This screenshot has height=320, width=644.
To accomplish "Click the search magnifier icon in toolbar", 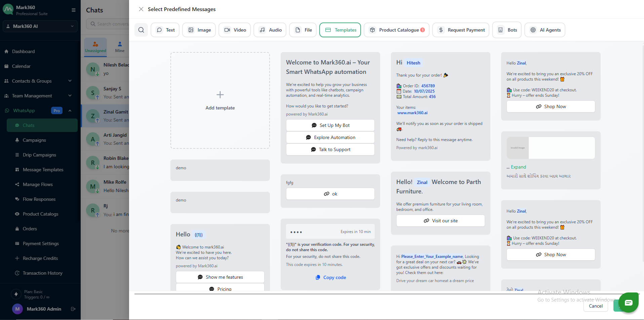I will pos(141,30).
